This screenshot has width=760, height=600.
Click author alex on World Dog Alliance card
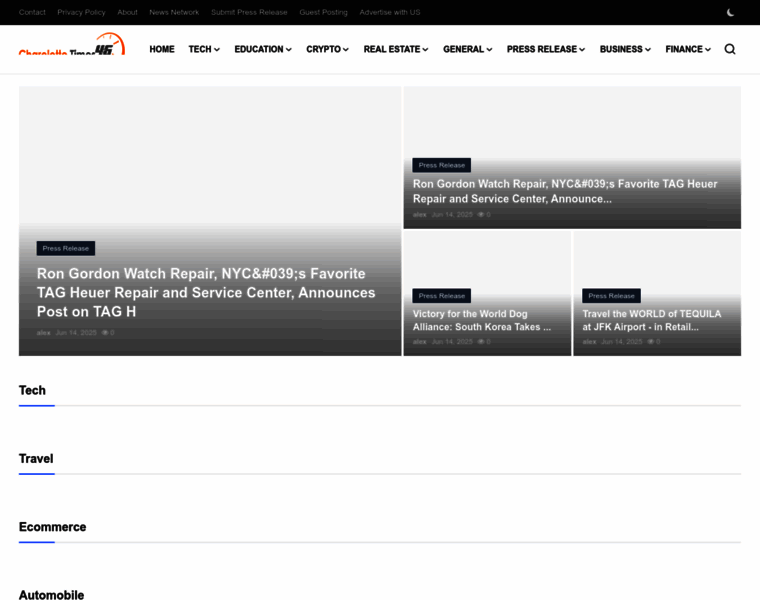coord(420,342)
